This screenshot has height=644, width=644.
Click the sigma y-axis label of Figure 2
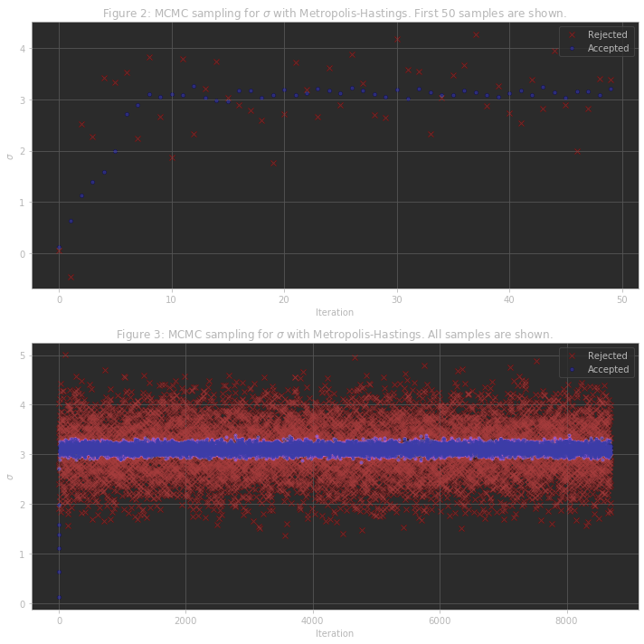pyautogui.click(x=10, y=156)
